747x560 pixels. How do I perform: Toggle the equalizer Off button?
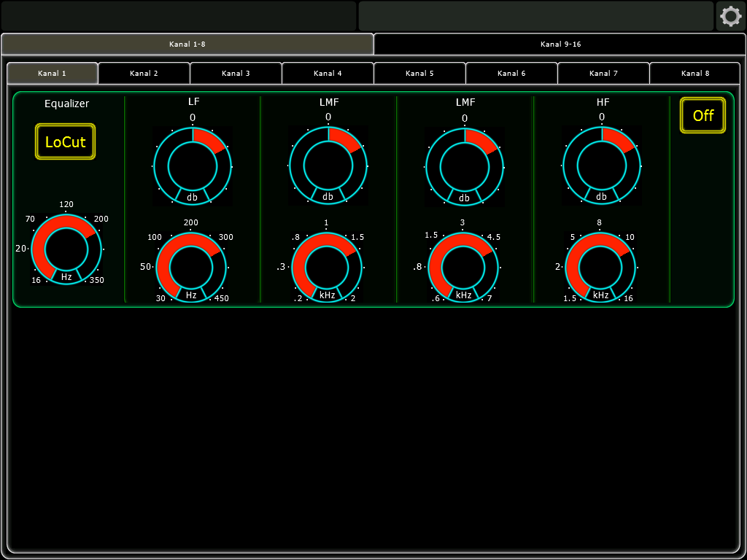click(x=703, y=115)
